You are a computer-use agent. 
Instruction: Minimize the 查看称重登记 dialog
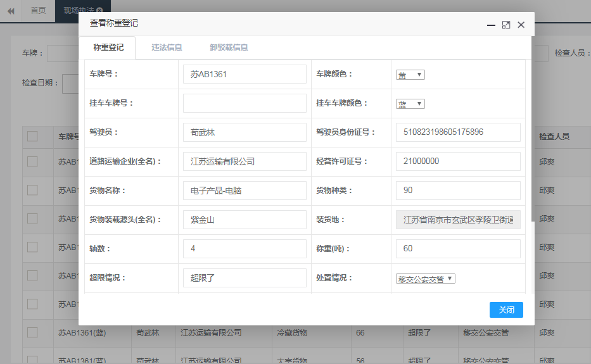click(x=491, y=25)
